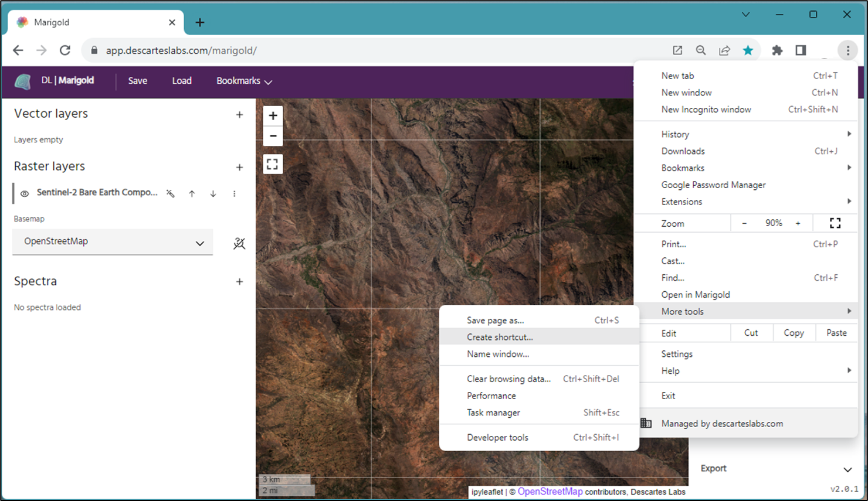Open the tab search chevron
This screenshot has height=501, width=868.
pos(745,15)
